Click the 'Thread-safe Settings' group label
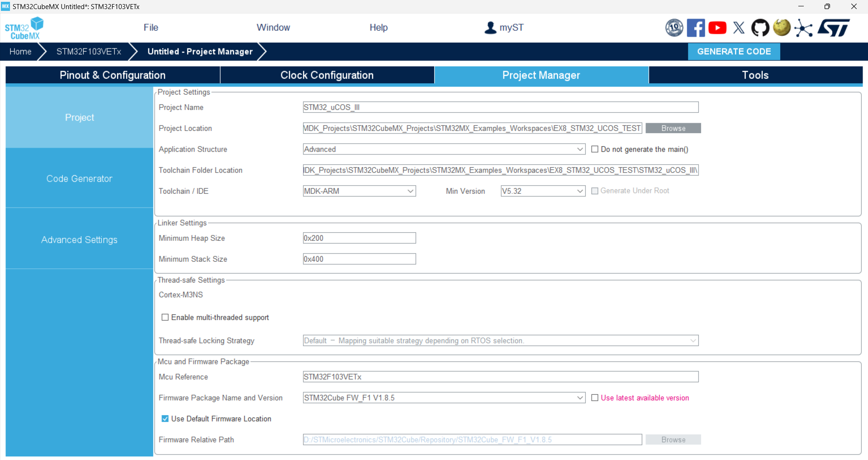Viewport: 868px width, 460px height. (x=191, y=280)
